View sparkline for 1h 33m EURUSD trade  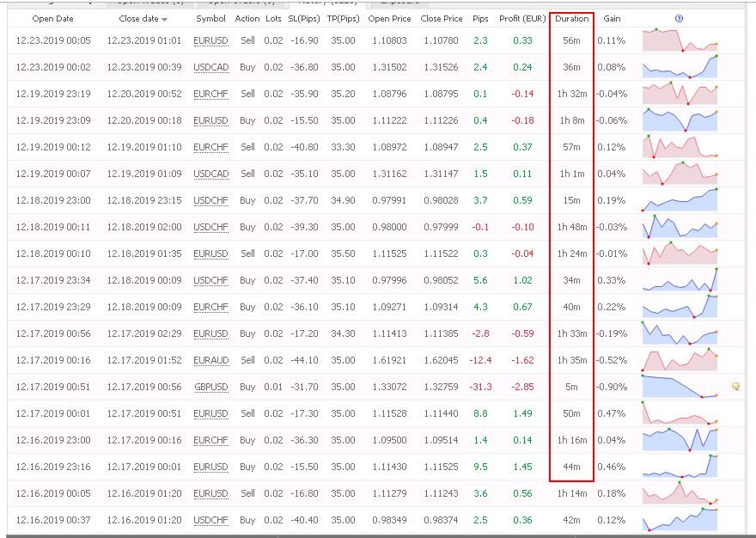[680, 333]
